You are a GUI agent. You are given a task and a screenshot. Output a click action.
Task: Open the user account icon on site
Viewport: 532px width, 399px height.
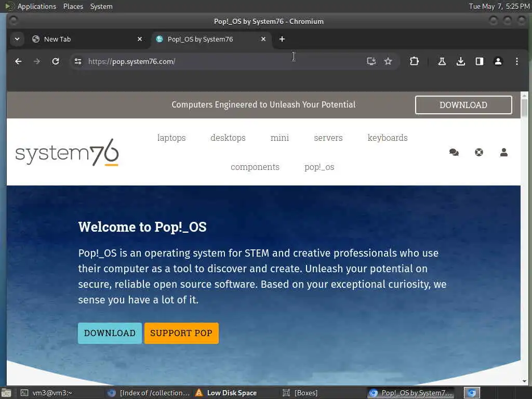click(x=504, y=152)
